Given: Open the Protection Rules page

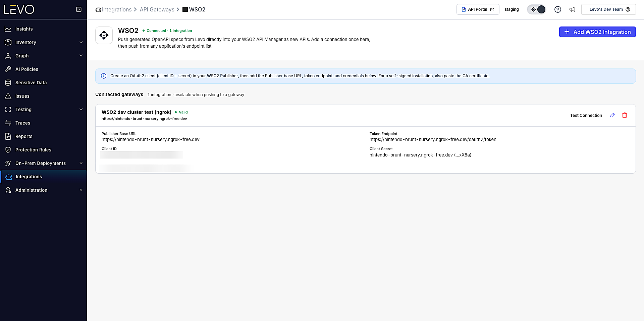Looking at the screenshot, I should click(44, 150).
